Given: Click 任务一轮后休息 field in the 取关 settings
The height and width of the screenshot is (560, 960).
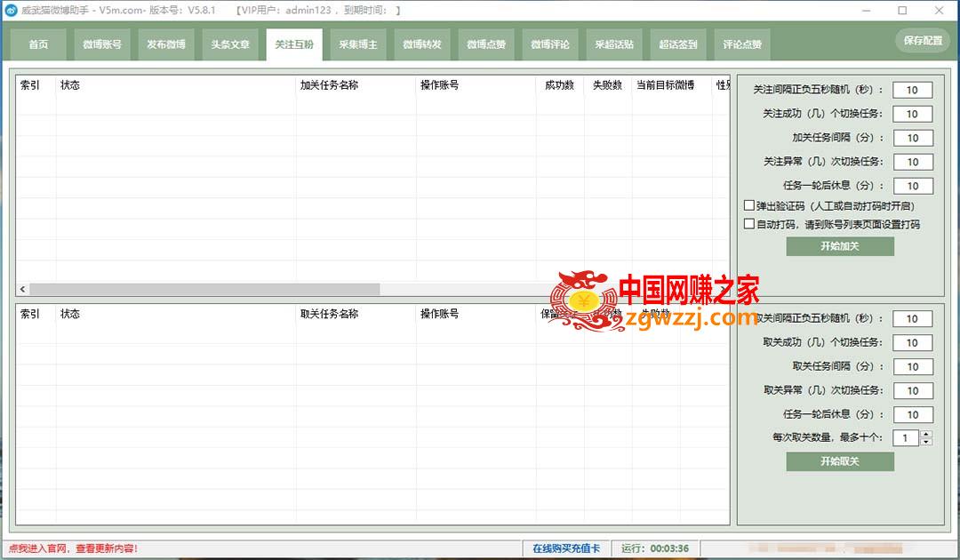Looking at the screenshot, I should (x=912, y=414).
